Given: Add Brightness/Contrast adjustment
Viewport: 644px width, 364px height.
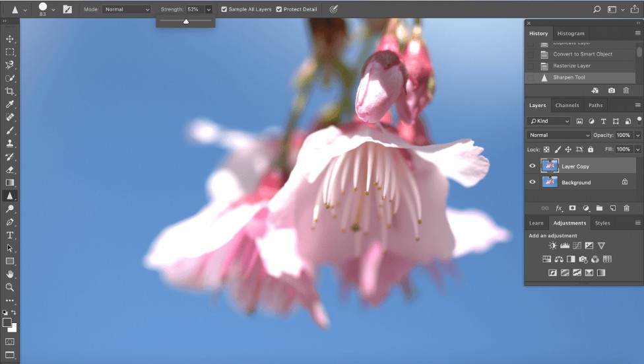Looking at the screenshot, I should pos(553,246).
